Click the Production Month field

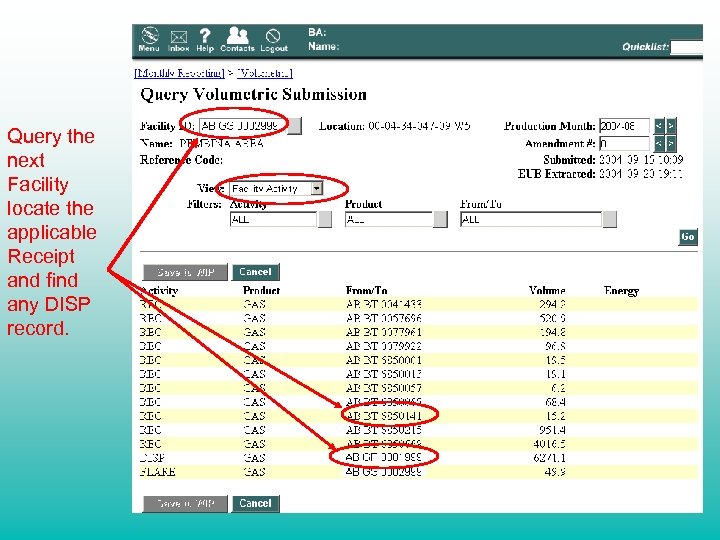point(624,126)
